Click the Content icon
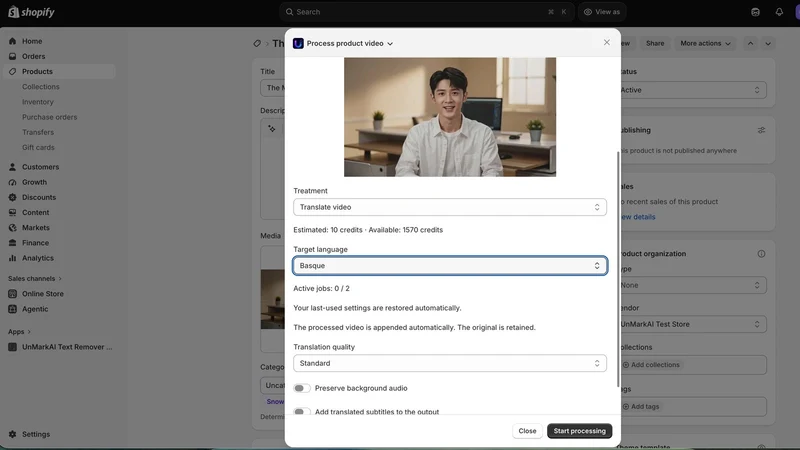Screen dimensions: 800x450 13,212
